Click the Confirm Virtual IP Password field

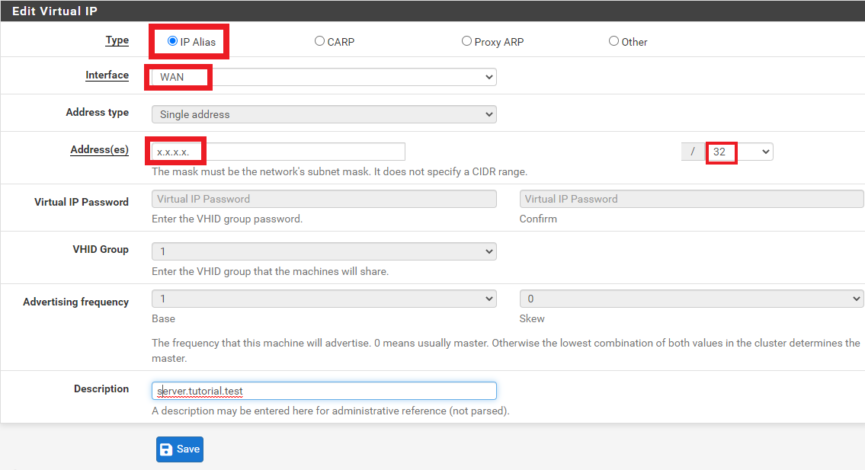point(692,199)
